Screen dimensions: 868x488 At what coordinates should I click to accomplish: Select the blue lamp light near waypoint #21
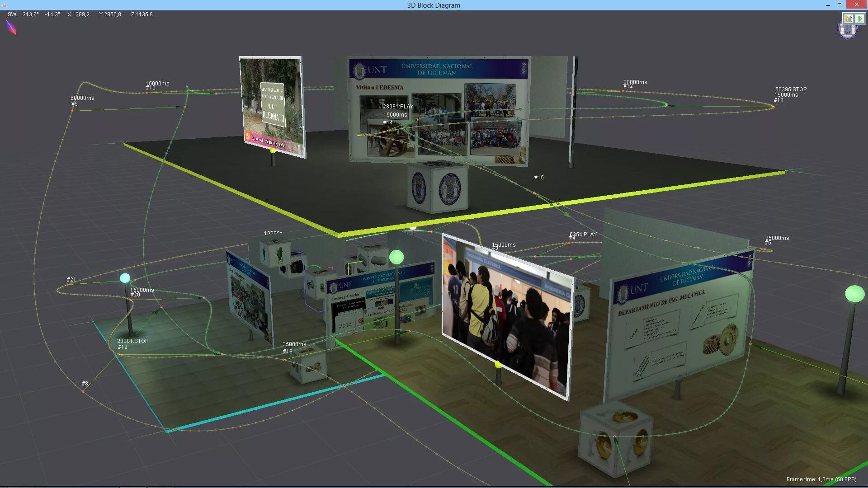click(x=125, y=278)
